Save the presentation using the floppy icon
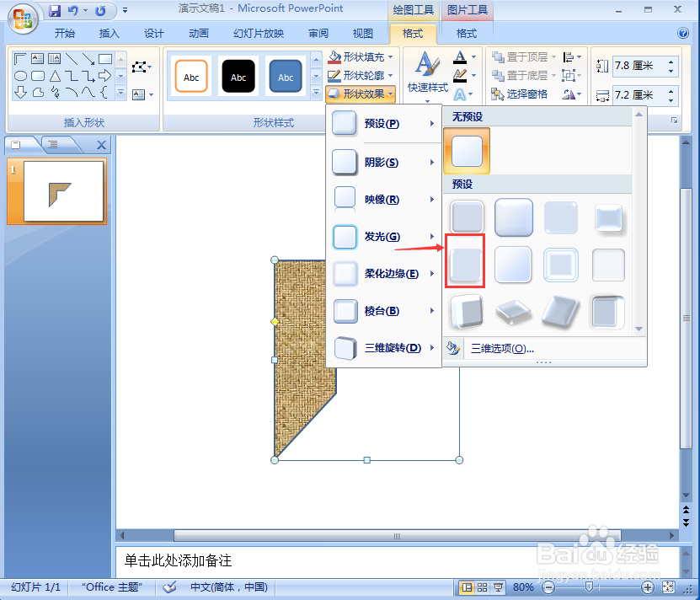Screen dimensions: 700x600 pos(55,10)
